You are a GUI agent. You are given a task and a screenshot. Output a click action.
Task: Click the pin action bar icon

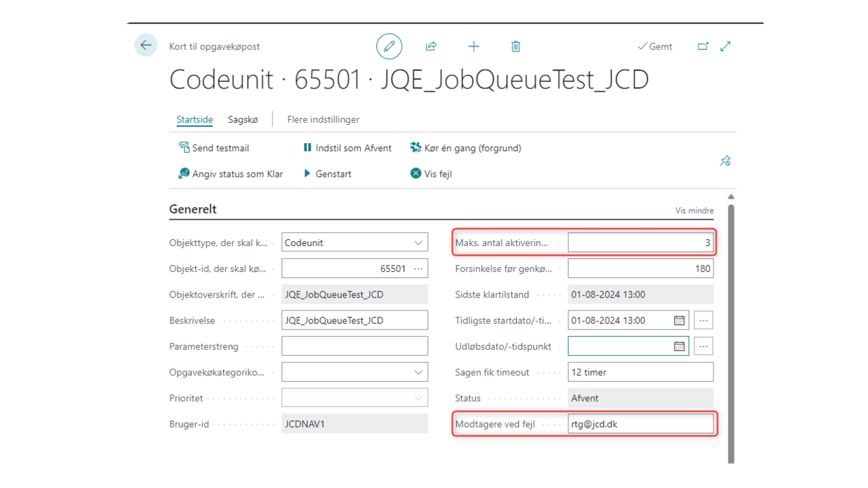click(x=725, y=161)
